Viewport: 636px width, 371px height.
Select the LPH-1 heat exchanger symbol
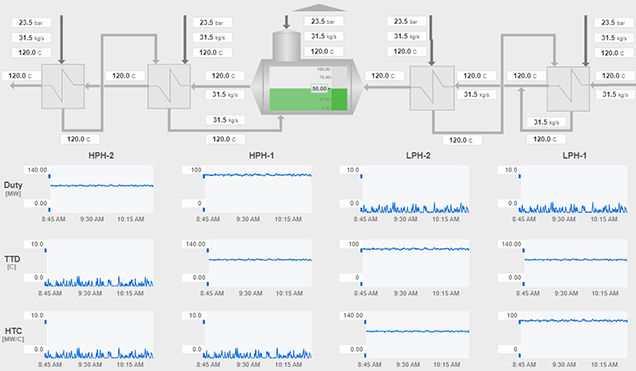(x=568, y=89)
